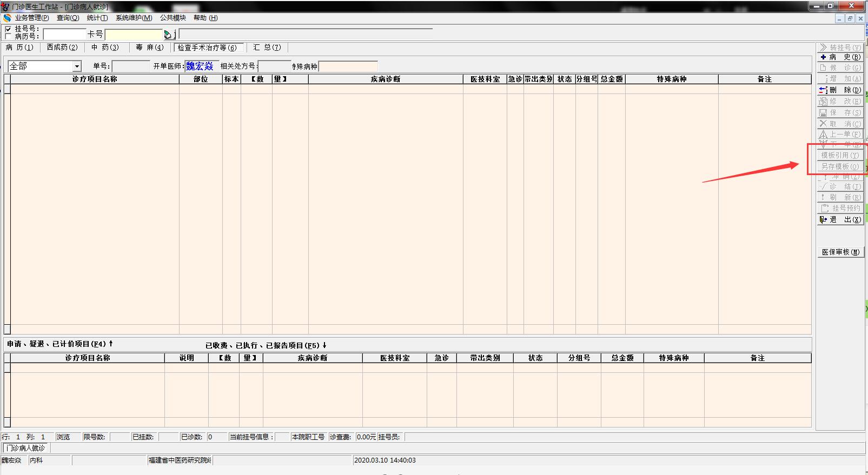This screenshot has width=868, height=475.
Task: Click lower grid 分组号 column header
Action: (x=579, y=358)
